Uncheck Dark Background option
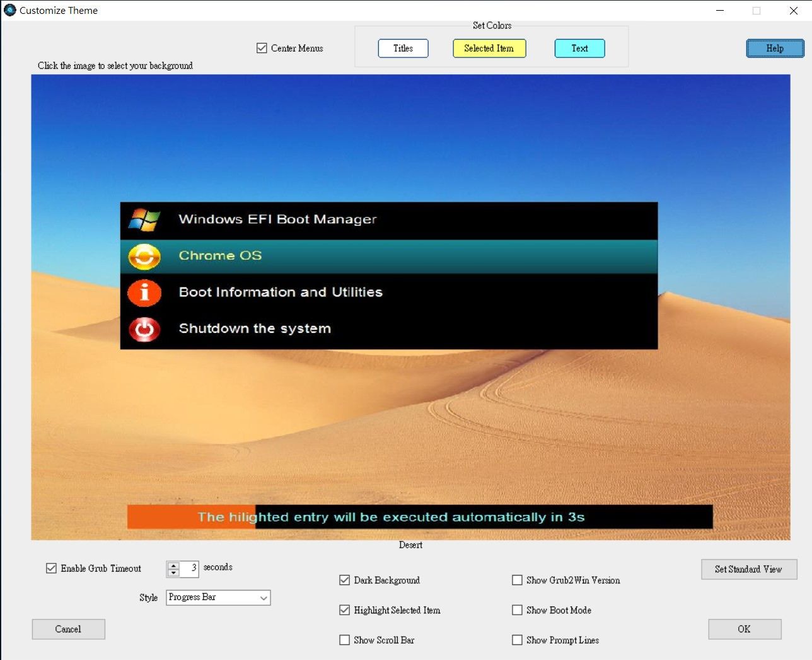Screen dimensions: 812x660 [345, 580]
